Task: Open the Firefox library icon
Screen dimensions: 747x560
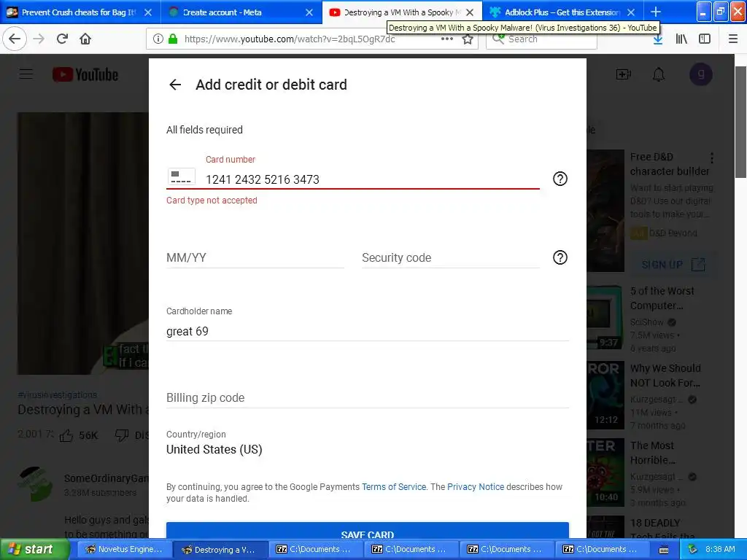Action: pyautogui.click(x=681, y=39)
